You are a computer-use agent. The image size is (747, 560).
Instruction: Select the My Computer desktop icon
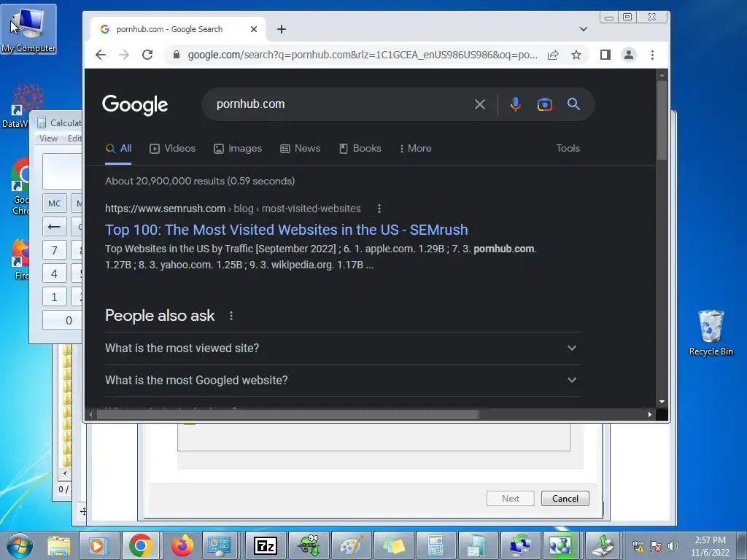[x=28, y=29]
